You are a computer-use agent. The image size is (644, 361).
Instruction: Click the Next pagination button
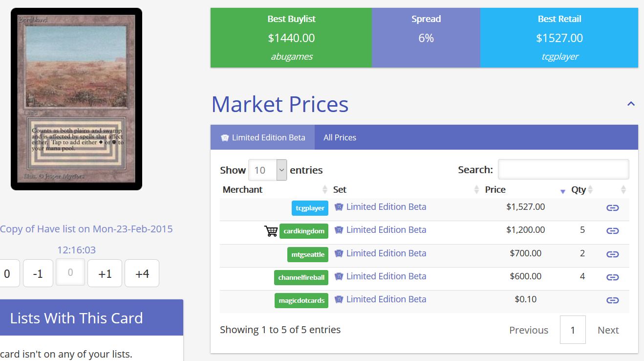point(608,330)
